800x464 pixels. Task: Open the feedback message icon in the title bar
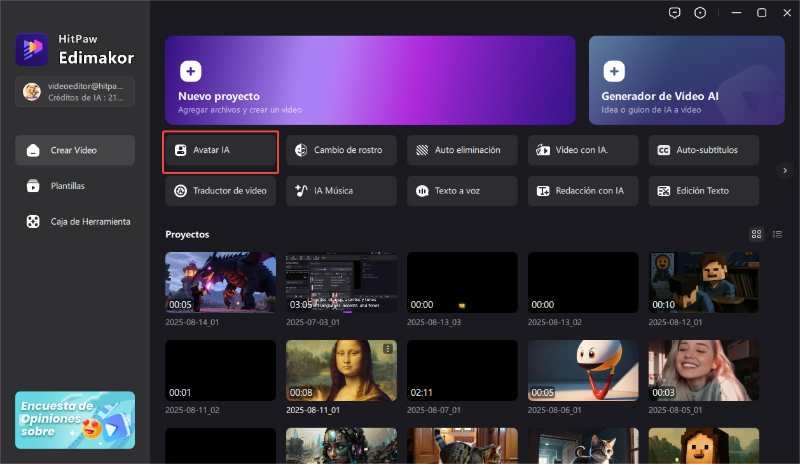(x=674, y=13)
